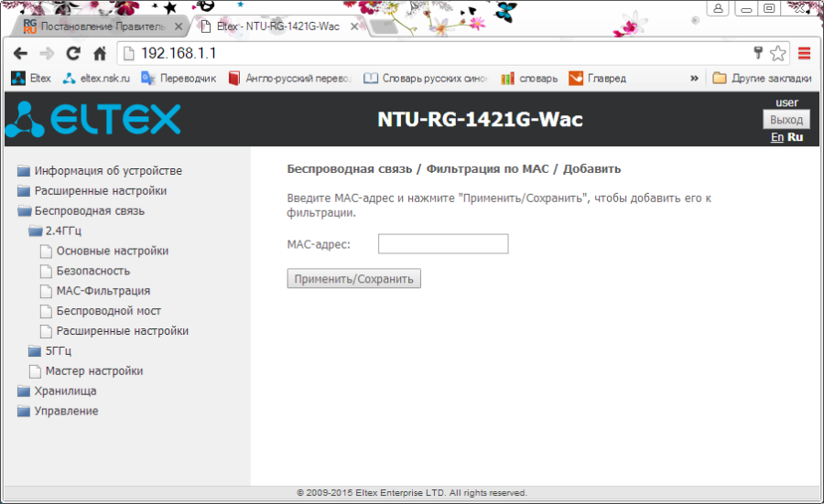Open the Eltex bookmark

(31, 79)
